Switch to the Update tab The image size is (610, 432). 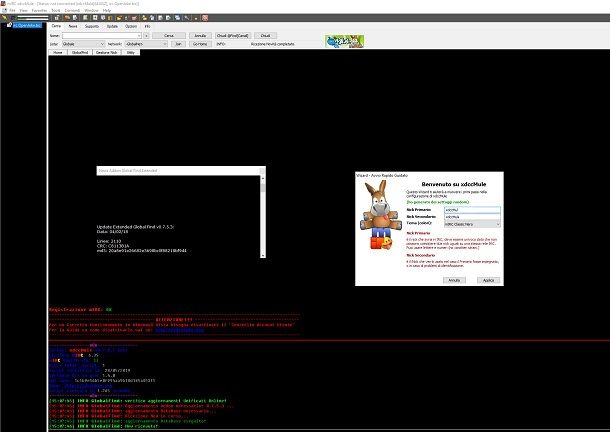pyautogui.click(x=112, y=26)
